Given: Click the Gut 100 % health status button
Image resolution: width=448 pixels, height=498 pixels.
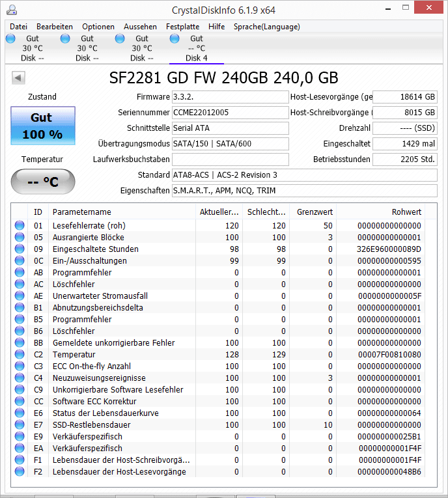Looking at the screenshot, I should point(43,126).
